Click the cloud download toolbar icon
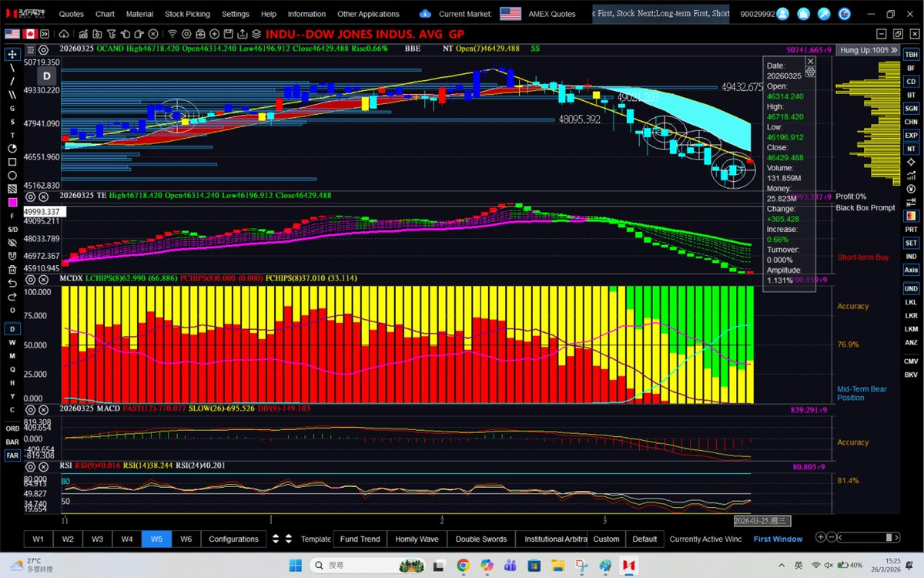The height and width of the screenshot is (578, 924). click(x=64, y=35)
